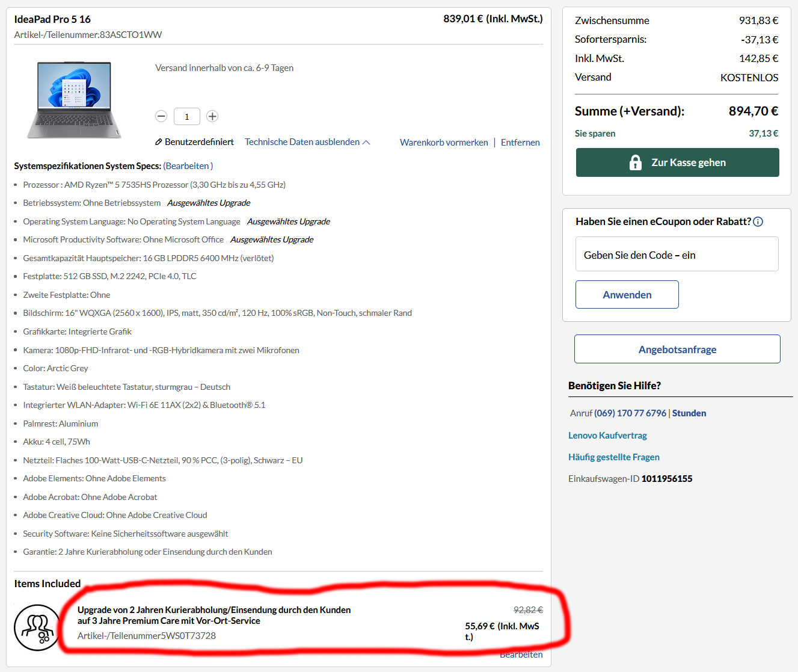Increase quantity with the plus icon

click(212, 116)
